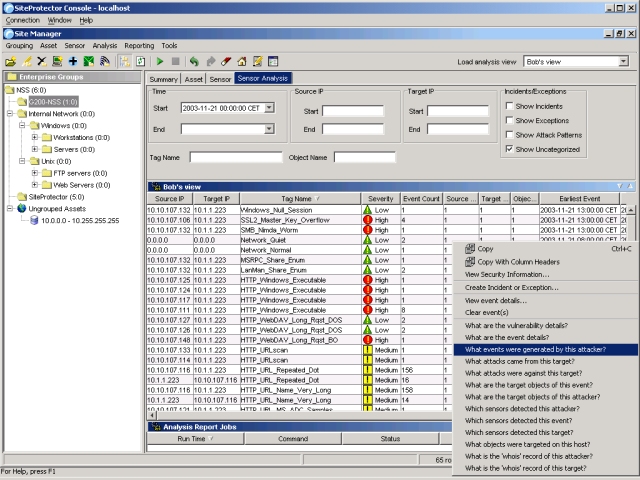The height and width of the screenshot is (480, 640).
Task: Collapse the Internal Network tree node
Action: tap(10, 113)
